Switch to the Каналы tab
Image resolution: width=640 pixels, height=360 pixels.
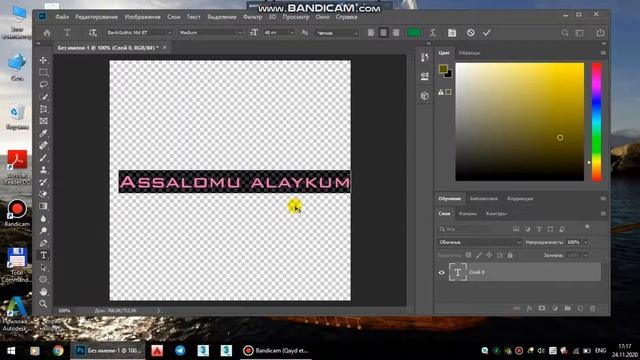tap(468, 213)
